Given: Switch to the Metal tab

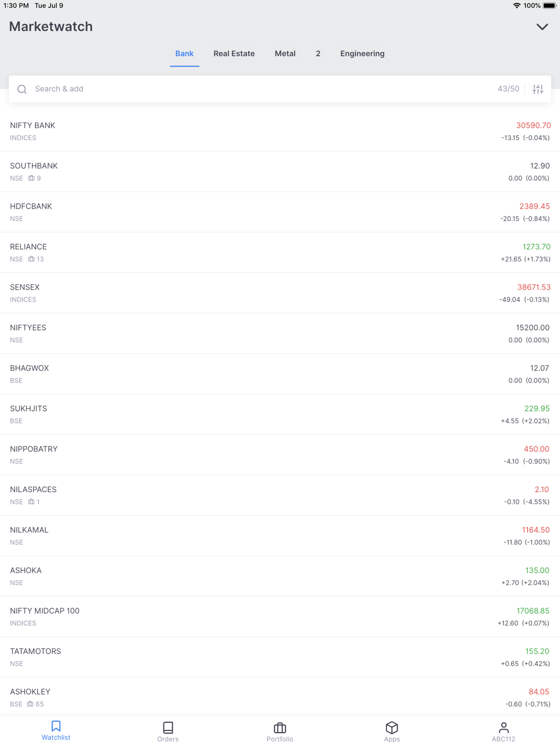Looking at the screenshot, I should (285, 54).
